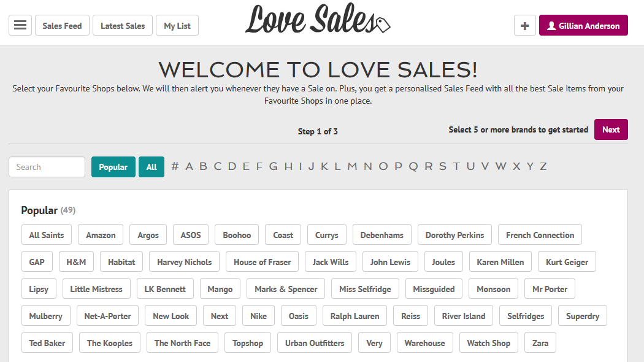Filter brands by letter Z

tap(543, 166)
